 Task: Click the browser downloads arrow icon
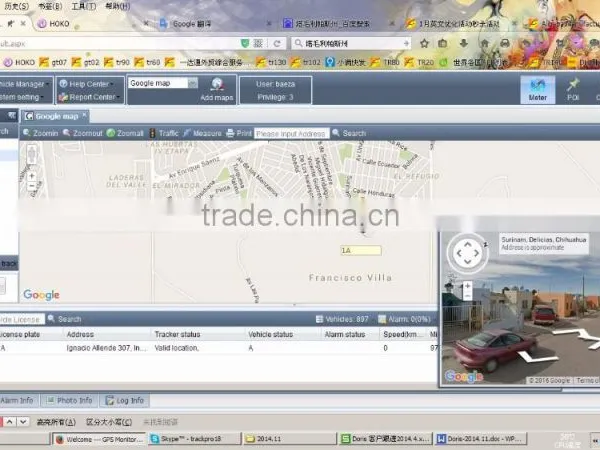(463, 43)
